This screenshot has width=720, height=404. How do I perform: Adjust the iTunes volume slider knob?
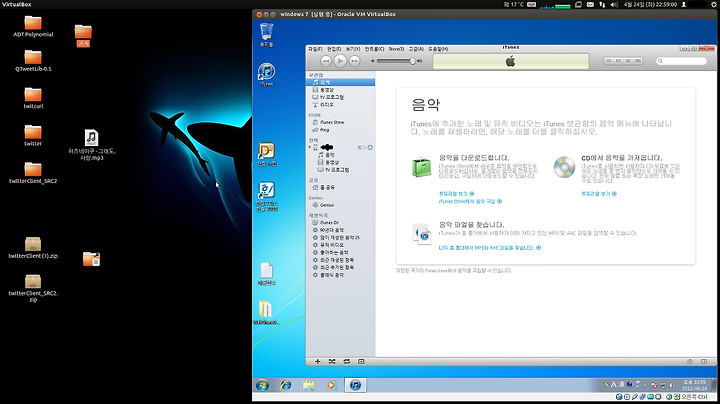pos(412,61)
